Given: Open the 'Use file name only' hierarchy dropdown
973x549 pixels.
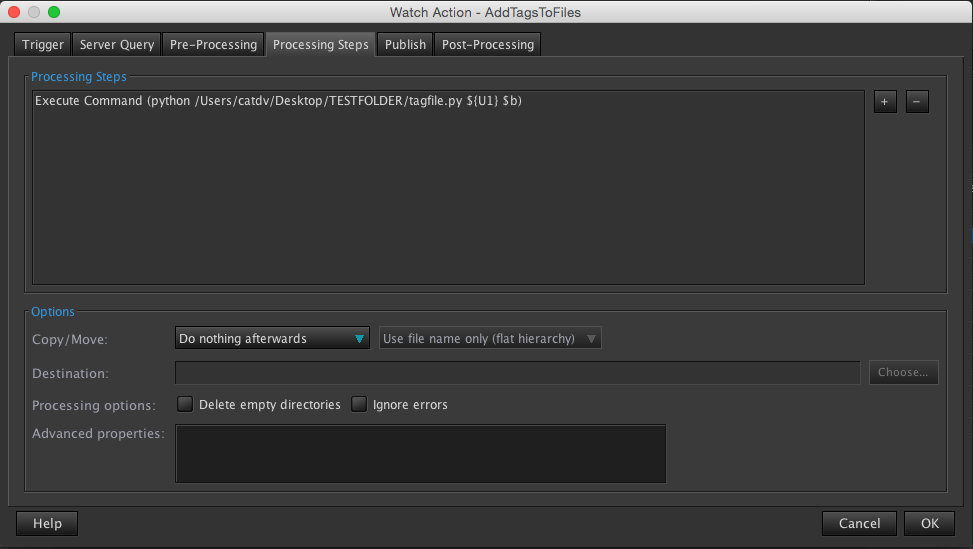Looking at the screenshot, I should tap(490, 339).
